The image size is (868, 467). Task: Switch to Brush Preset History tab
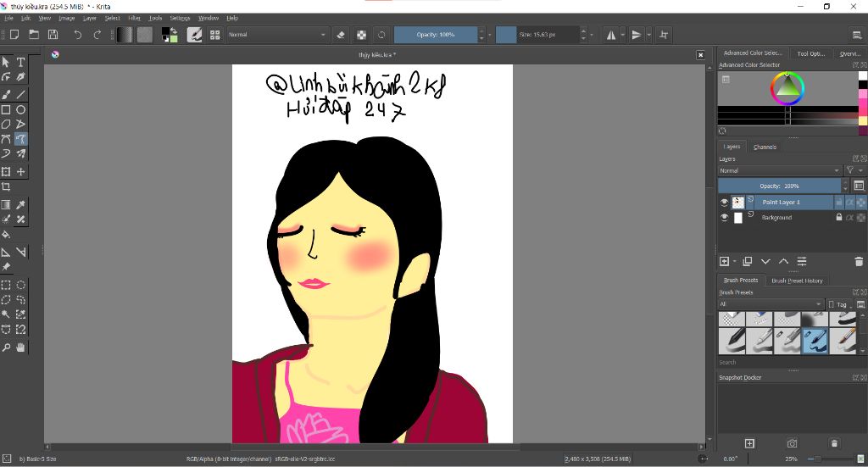click(797, 281)
